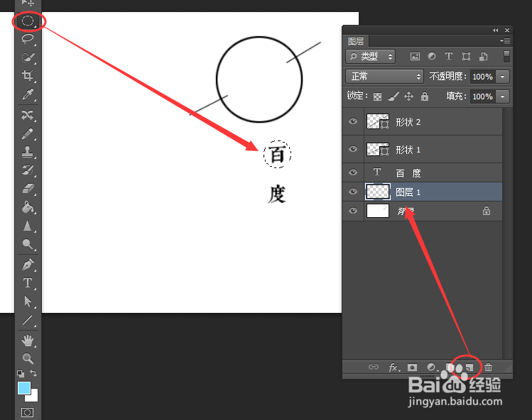The width and height of the screenshot is (532, 420).
Task: Select the History Brush tool
Action: coord(28,170)
